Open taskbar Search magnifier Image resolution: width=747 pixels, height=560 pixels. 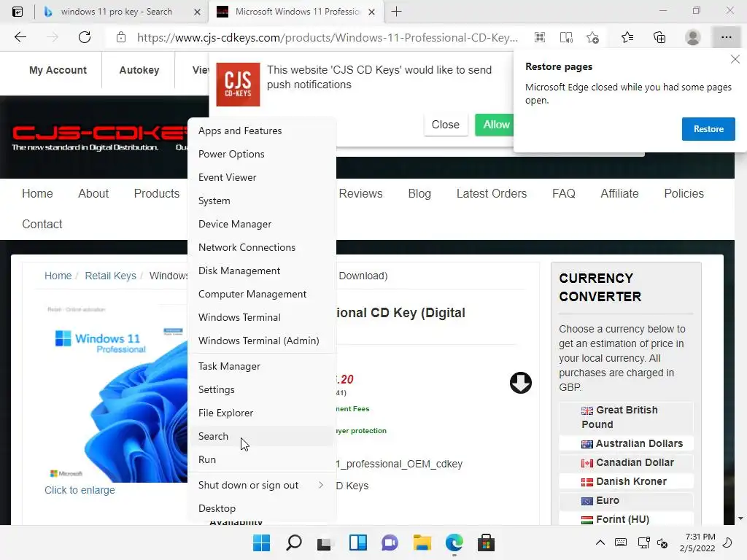click(x=294, y=542)
